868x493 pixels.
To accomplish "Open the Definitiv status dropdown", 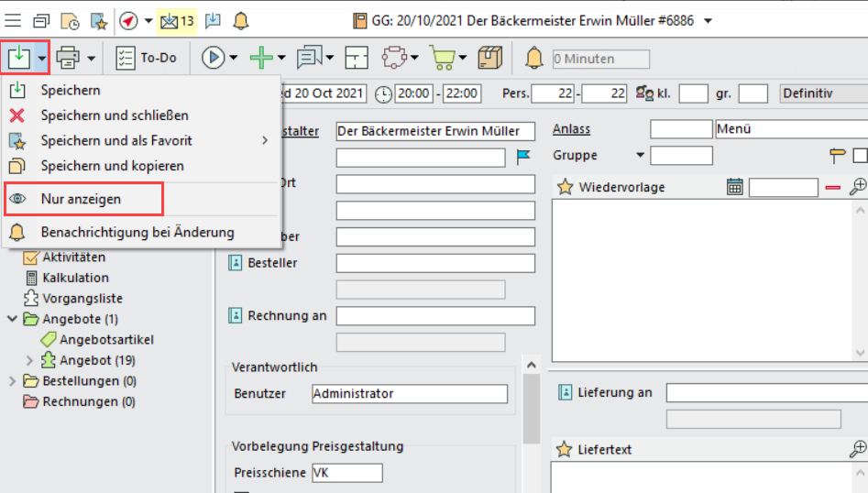I will point(822,93).
